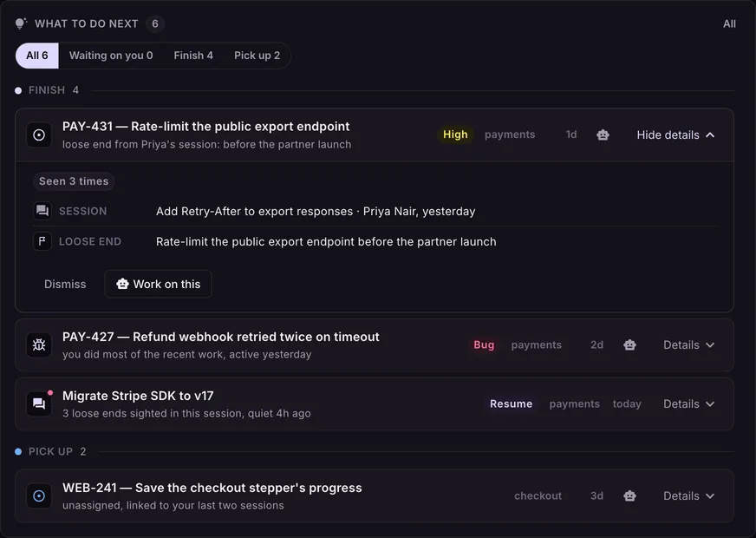Click the 2d age on PAY-427 row
756x538 pixels.
click(x=596, y=345)
